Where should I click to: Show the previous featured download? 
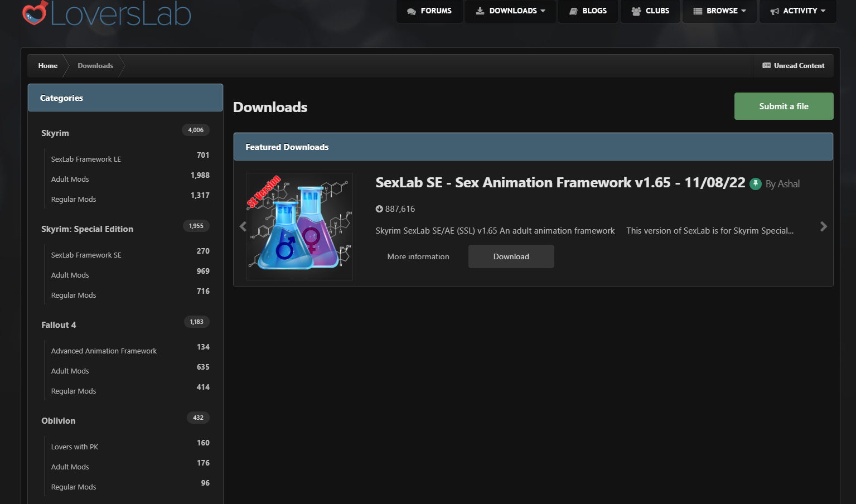[x=243, y=226]
